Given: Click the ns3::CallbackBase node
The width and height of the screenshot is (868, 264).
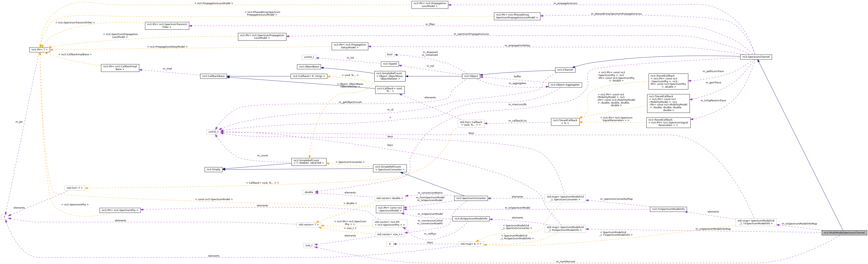Looking at the screenshot, I should pyautogui.click(x=214, y=76).
